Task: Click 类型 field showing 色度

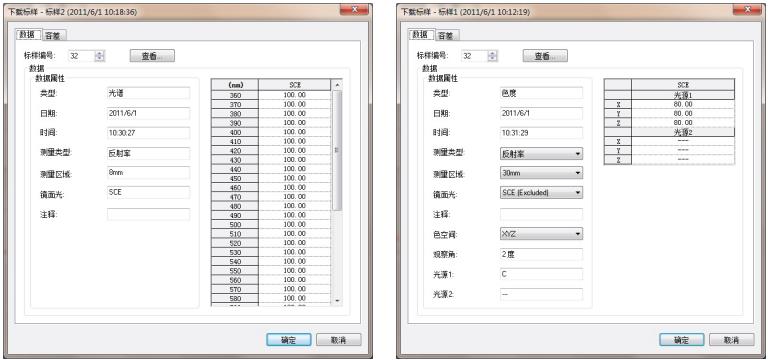Action: point(541,93)
